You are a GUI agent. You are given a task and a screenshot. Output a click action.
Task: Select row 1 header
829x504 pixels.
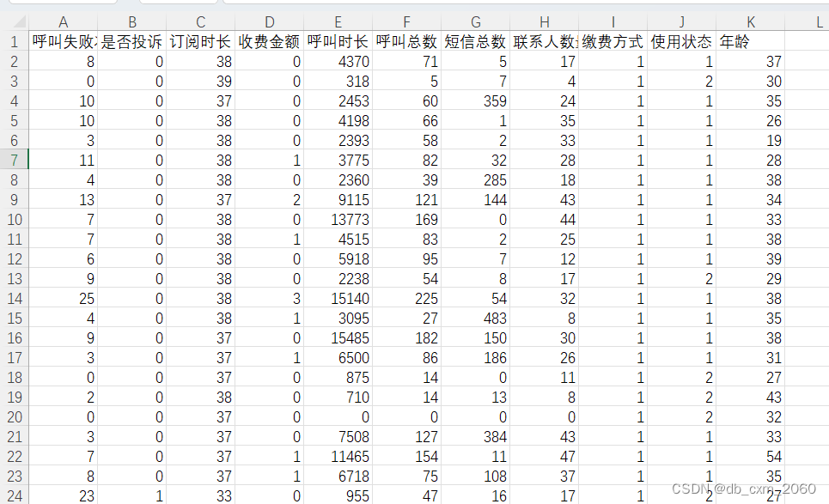(x=15, y=41)
